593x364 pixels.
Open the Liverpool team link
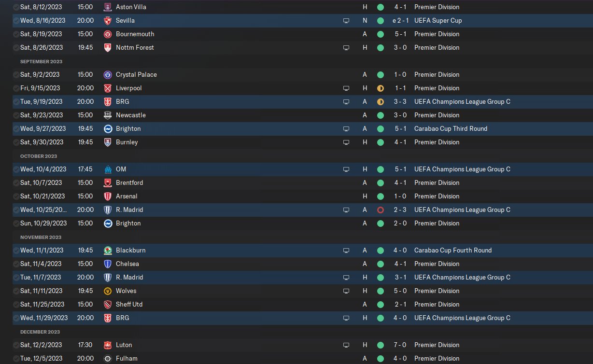[x=129, y=88]
